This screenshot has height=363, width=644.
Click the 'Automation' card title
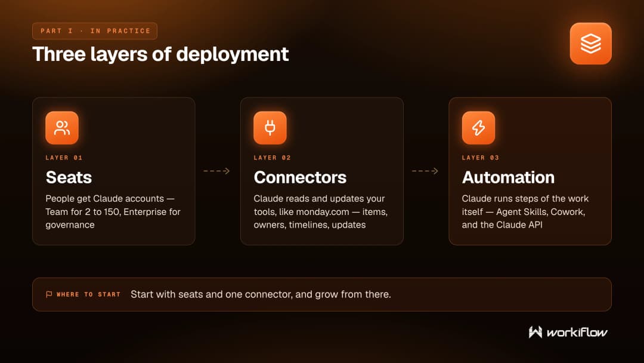pos(508,177)
